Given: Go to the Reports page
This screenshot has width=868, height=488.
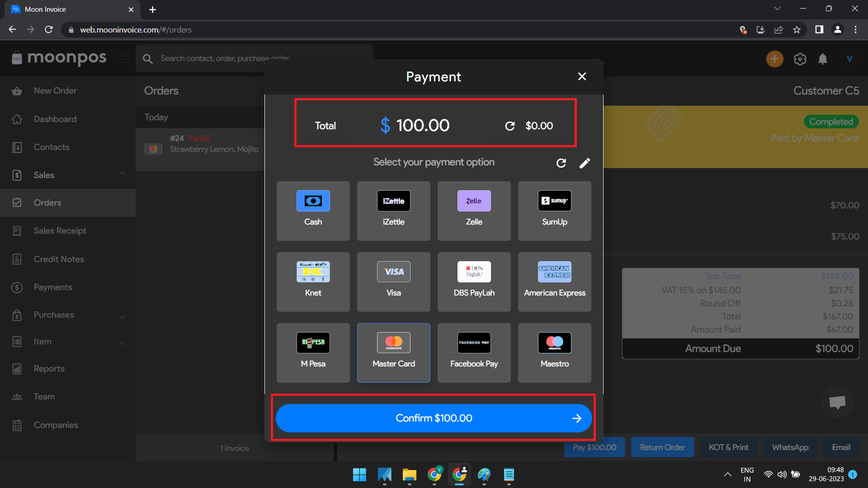Looking at the screenshot, I should coord(49,369).
